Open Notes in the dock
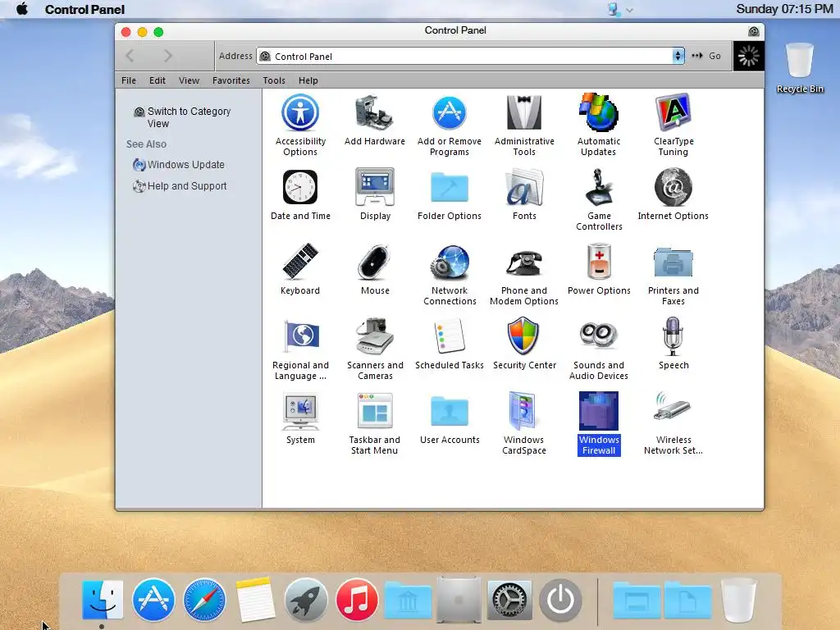The width and height of the screenshot is (840, 630). (255, 600)
